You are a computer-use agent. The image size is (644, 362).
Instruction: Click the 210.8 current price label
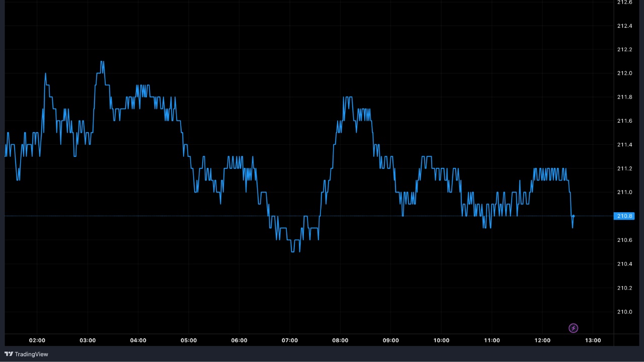(x=624, y=216)
